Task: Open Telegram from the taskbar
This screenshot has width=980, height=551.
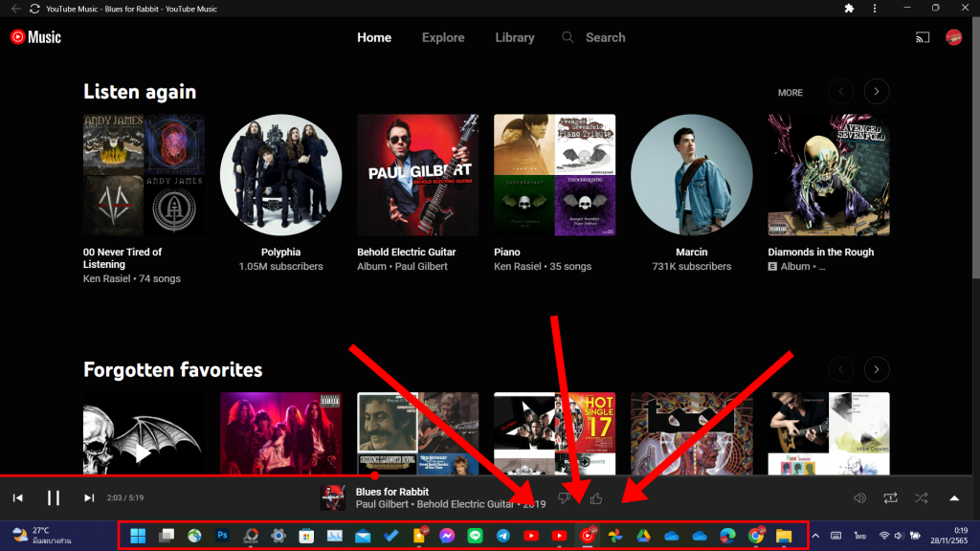Action: pyautogui.click(x=503, y=536)
